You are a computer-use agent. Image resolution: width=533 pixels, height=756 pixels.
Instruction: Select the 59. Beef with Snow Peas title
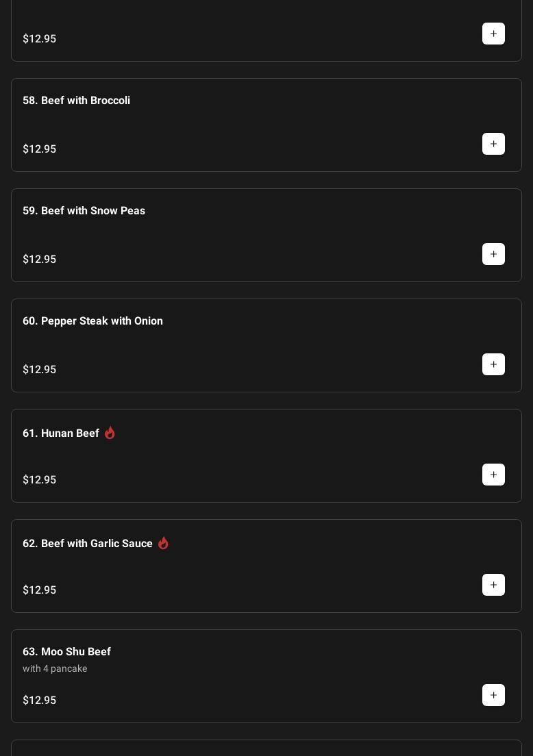coord(84,211)
